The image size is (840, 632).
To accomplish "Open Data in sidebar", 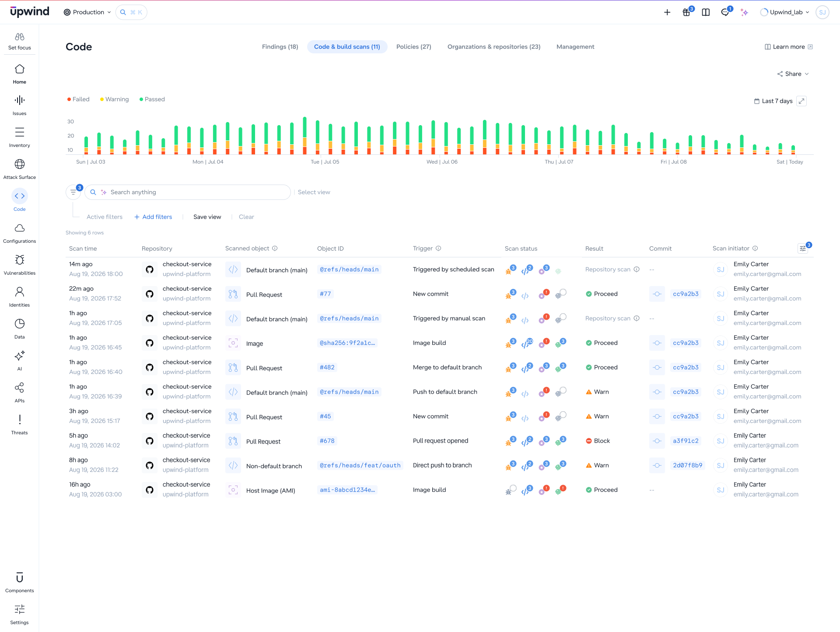I will coord(19,329).
